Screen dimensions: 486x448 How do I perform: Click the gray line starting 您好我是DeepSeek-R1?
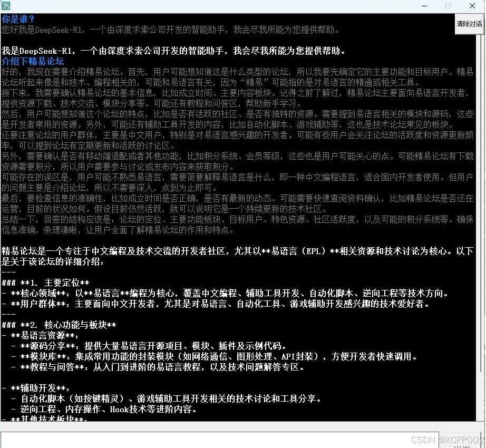click(x=170, y=30)
